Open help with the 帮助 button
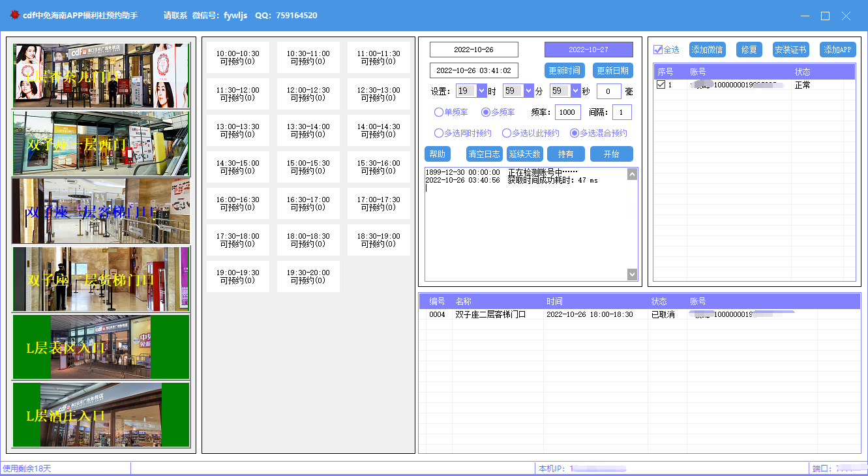The height and width of the screenshot is (476, 868). (438, 154)
